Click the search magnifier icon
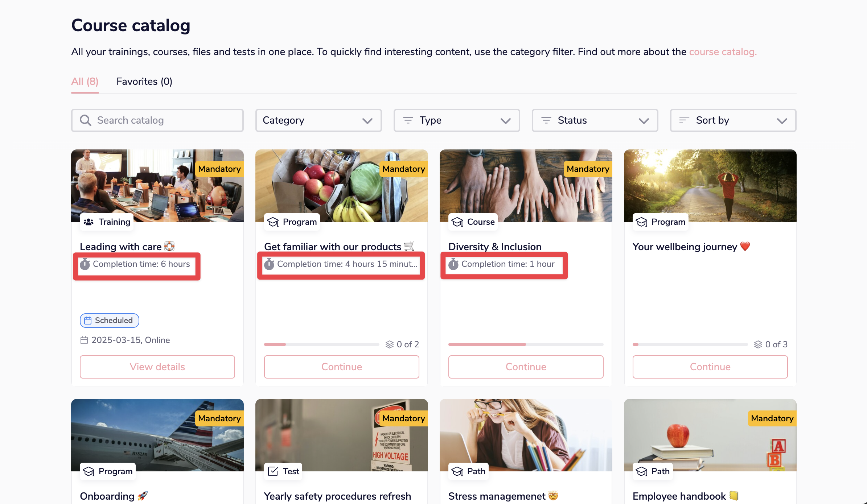Screen dimensions: 867x504 85,120
